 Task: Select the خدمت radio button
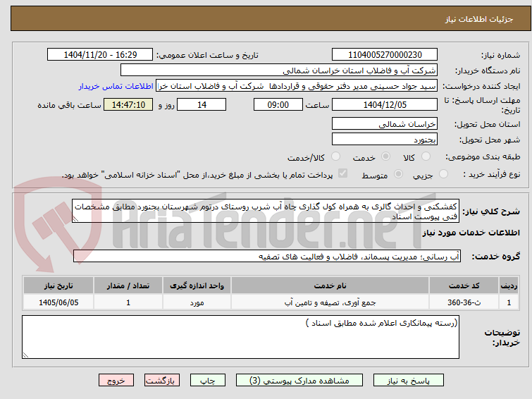(385, 156)
